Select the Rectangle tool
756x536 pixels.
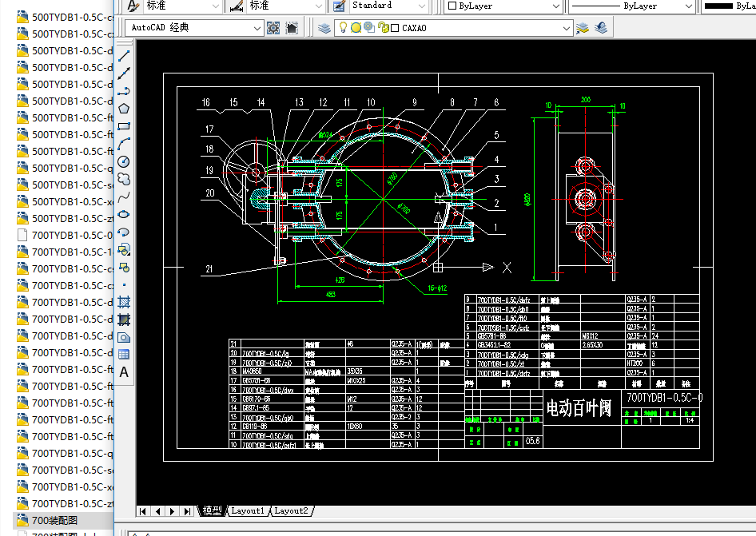pyautogui.click(x=124, y=126)
